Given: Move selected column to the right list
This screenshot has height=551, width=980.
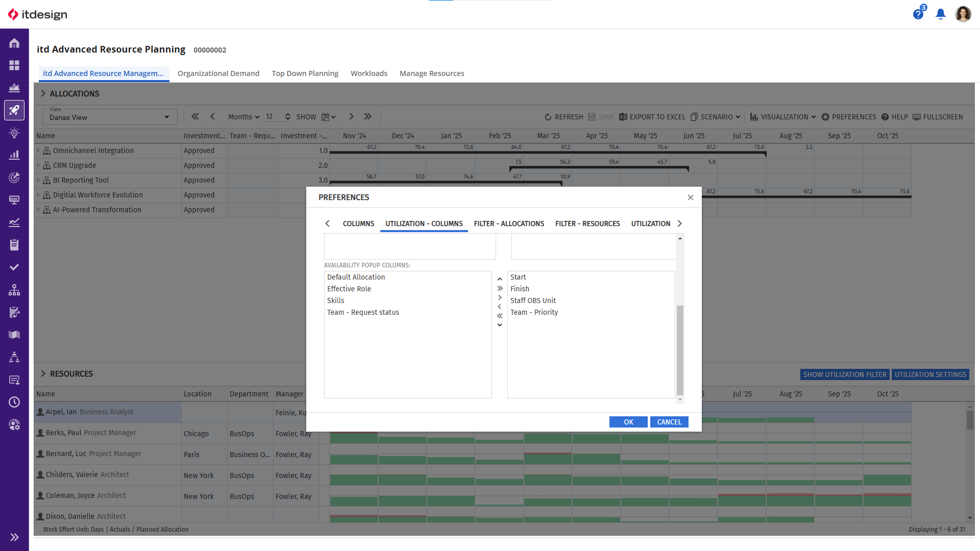Looking at the screenshot, I should click(x=500, y=297).
